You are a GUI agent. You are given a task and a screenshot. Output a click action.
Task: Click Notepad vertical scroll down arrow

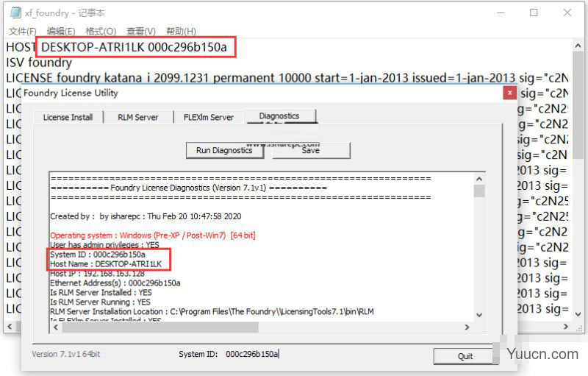pos(578,314)
